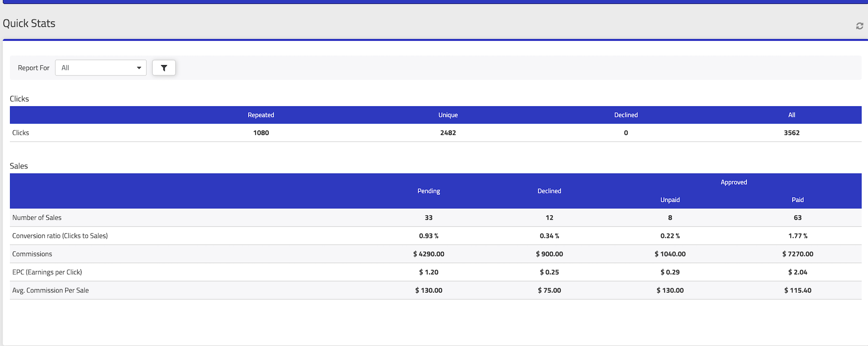Click the Number of Sales row label
Image resolution: width=868 pixels, height=346 pixels.
37,217
